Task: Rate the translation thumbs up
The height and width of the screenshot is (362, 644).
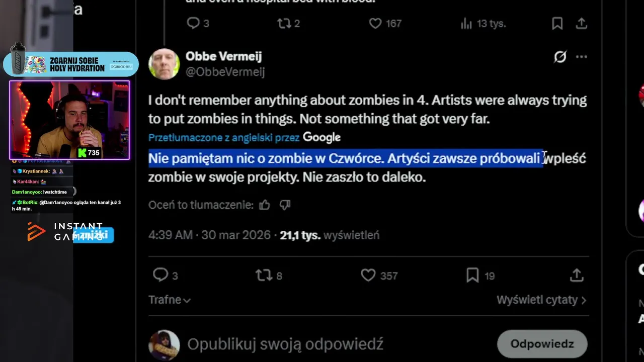Action: tap(265, 205)
